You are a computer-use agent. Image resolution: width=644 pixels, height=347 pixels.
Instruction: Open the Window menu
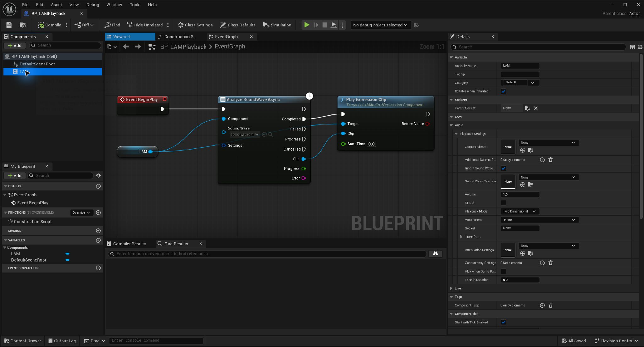[114, 5]
